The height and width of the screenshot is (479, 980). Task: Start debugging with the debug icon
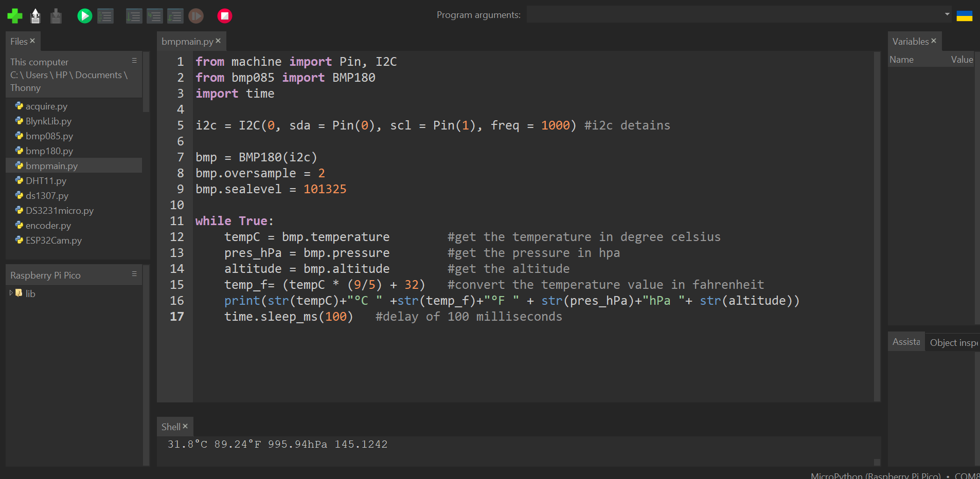(105, 15)
